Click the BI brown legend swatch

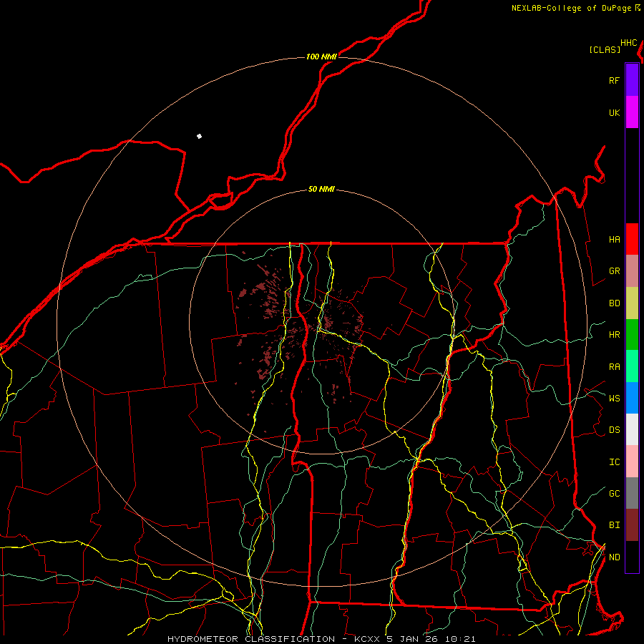(632, 525)
